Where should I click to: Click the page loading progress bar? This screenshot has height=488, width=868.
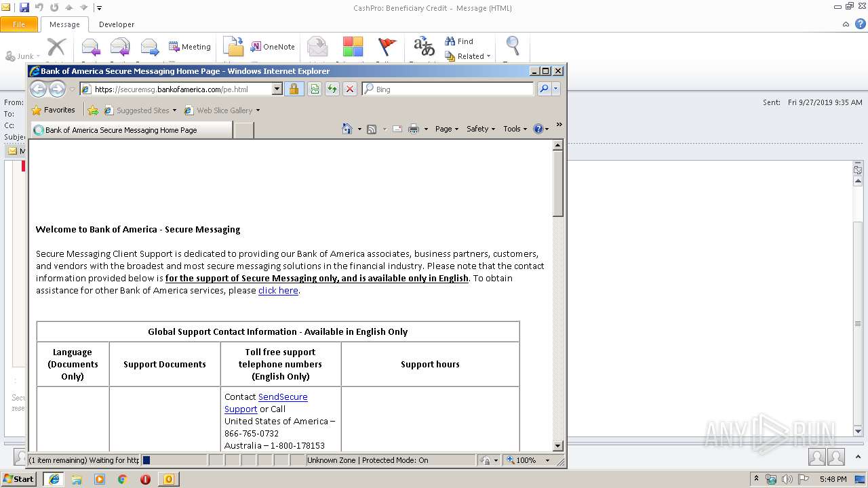tap(174, 460)
